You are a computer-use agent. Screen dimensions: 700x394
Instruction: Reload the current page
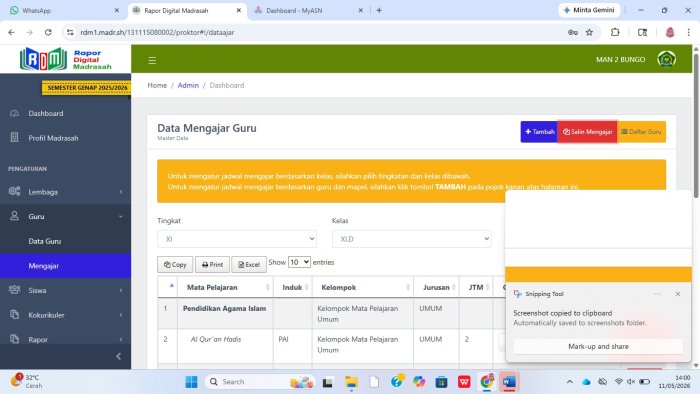pos(48,32)
